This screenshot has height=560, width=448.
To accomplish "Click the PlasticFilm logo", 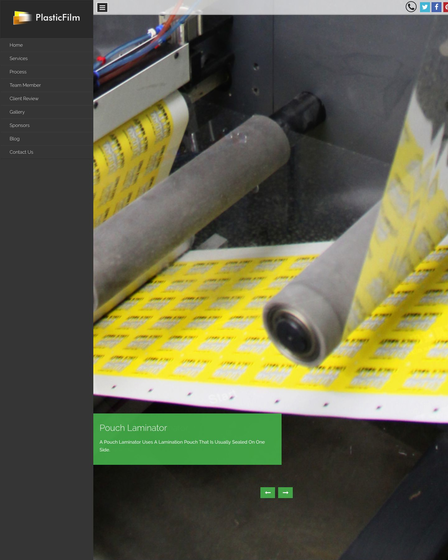I will point(46,18).
